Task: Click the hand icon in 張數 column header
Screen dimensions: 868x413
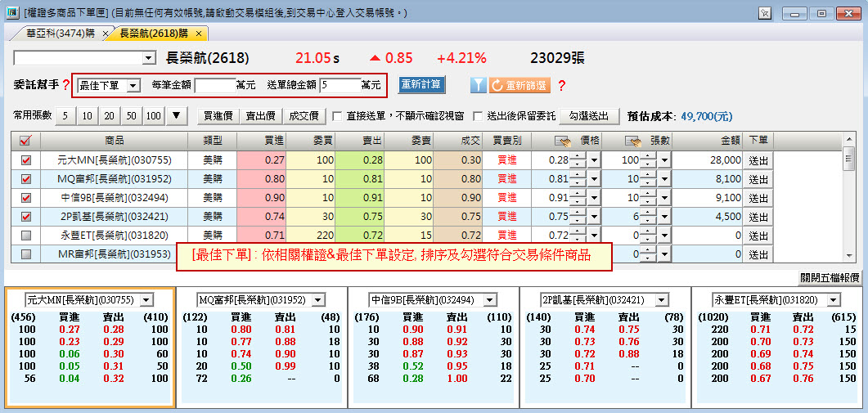Action: (633, 141)
